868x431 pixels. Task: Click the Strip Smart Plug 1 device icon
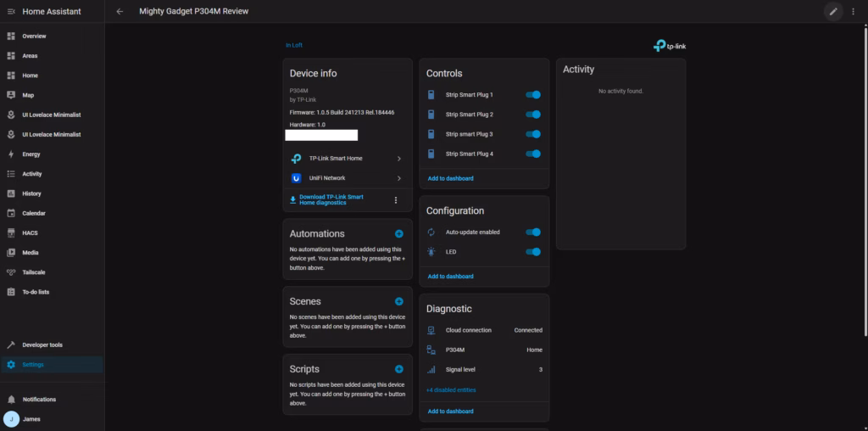[431, 95]
